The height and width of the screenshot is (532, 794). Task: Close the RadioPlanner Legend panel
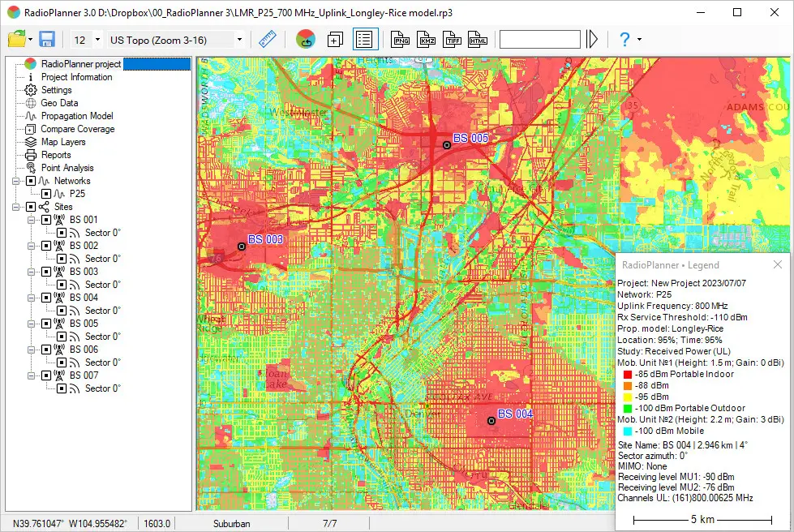778,264
